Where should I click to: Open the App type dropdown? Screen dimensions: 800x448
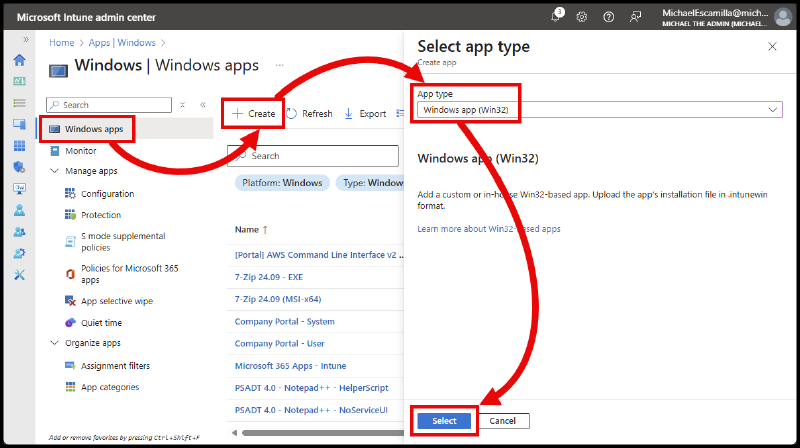tap(599, 110)
